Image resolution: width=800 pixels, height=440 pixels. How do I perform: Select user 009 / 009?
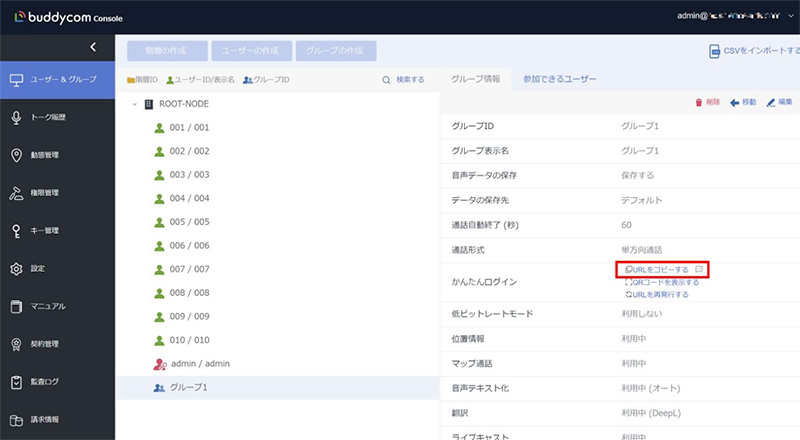tap(189, 316)
